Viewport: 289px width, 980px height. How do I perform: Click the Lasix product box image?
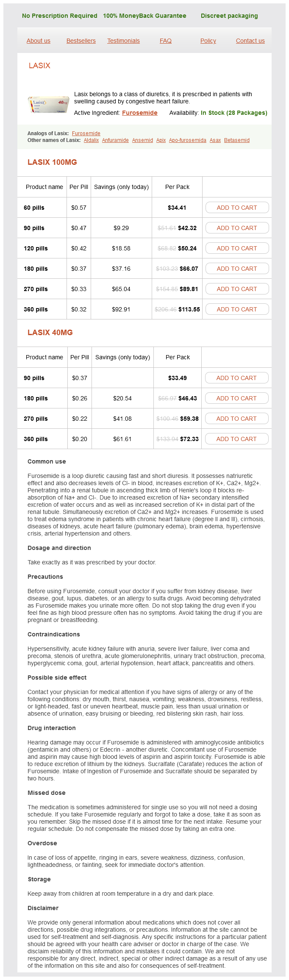(48, 104)
